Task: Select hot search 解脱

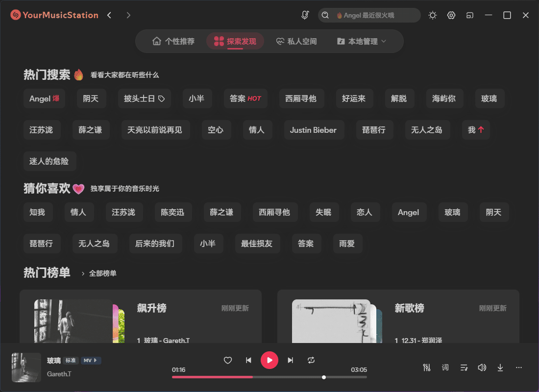Action: 399,98
